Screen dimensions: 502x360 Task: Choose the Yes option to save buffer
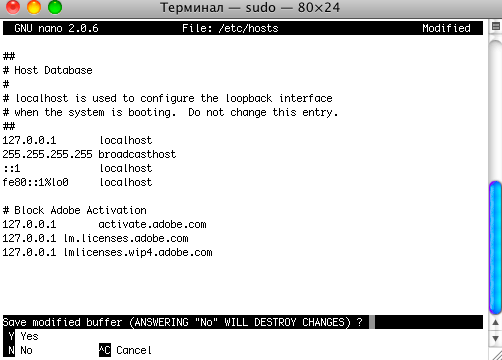(29, 336)
